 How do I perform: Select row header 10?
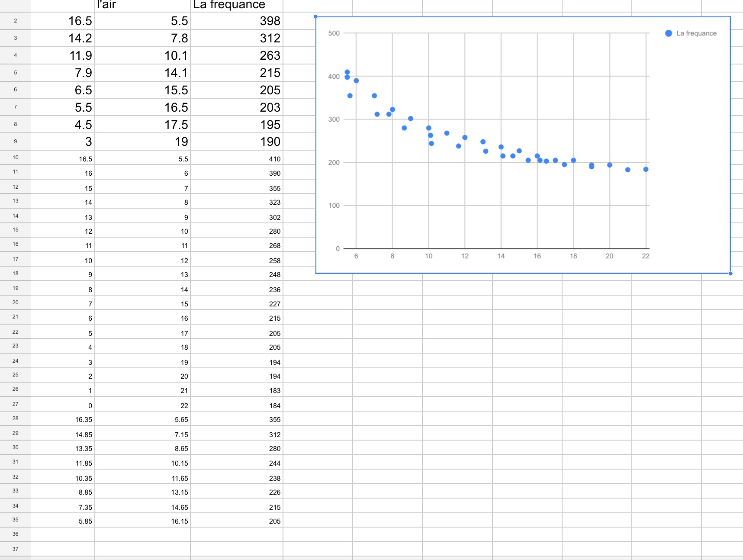pyautogui.click(x=16, y=158)
